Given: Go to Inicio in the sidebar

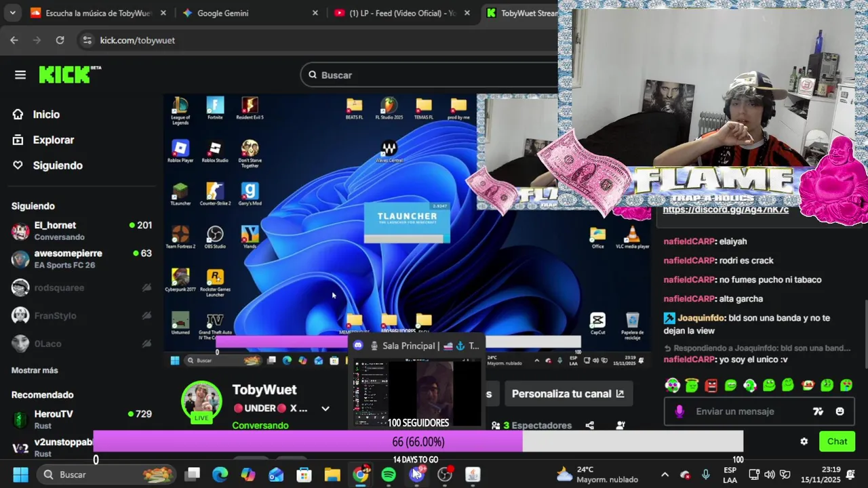Looking at the screenshot, I should click(46, 115).
